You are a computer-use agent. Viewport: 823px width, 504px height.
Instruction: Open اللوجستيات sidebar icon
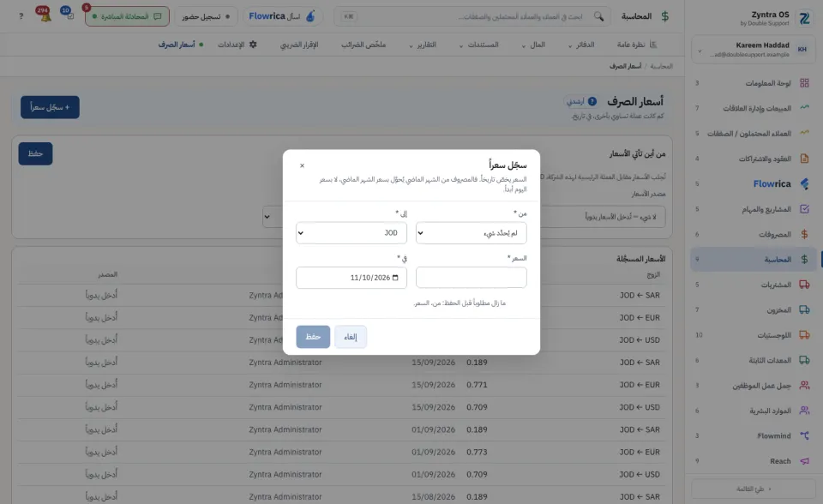(x=804, y=335)
